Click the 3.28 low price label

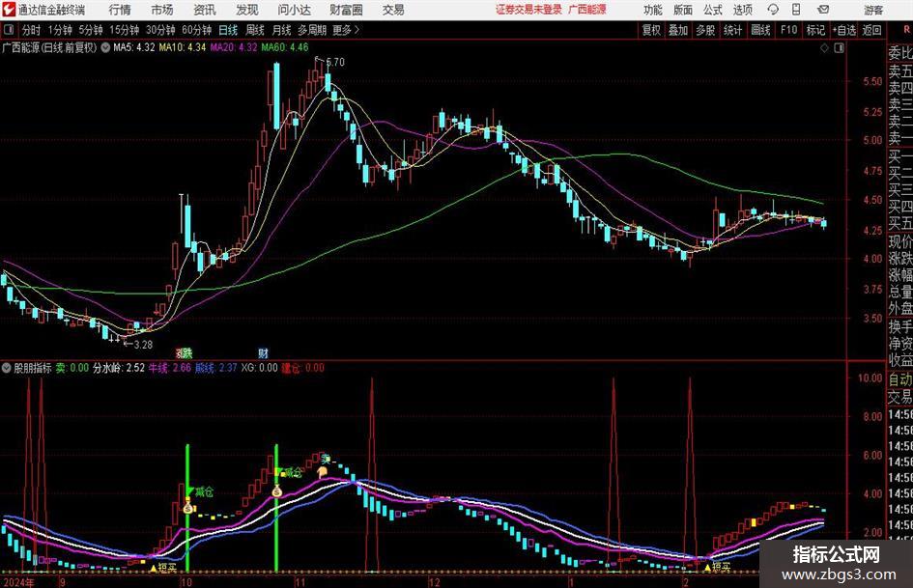click(x=143, y=345)
